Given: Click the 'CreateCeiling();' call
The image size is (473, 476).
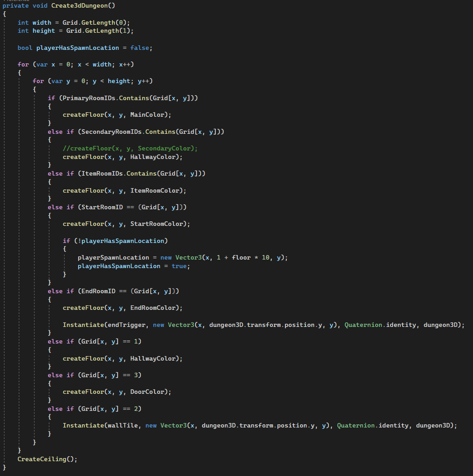Looking at the screenshot, I should tap(47, 459).
